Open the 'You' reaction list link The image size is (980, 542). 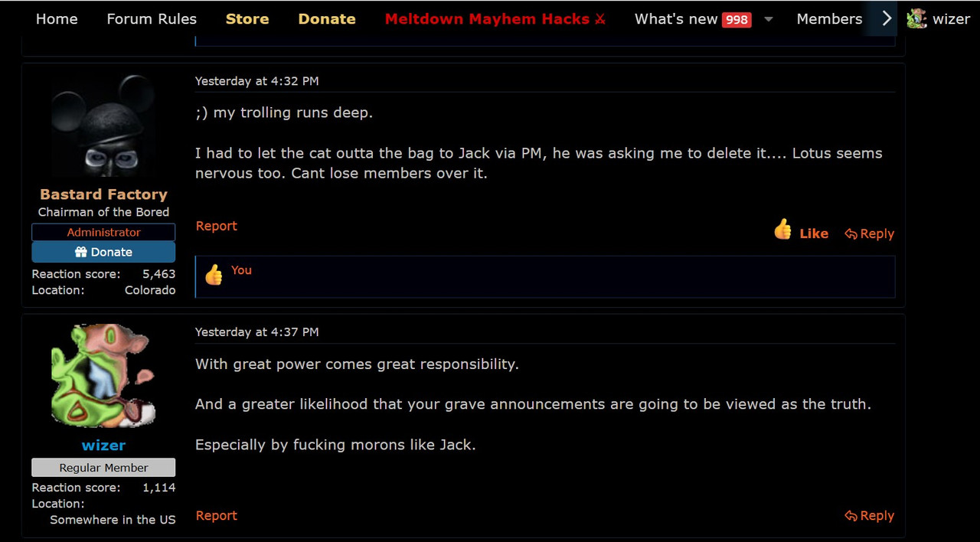point(241,270)
